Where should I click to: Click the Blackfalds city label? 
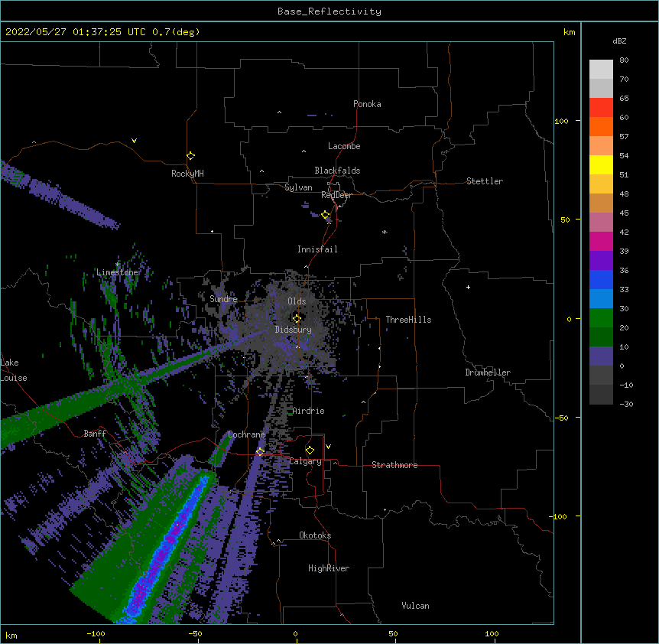click(337, 171)
